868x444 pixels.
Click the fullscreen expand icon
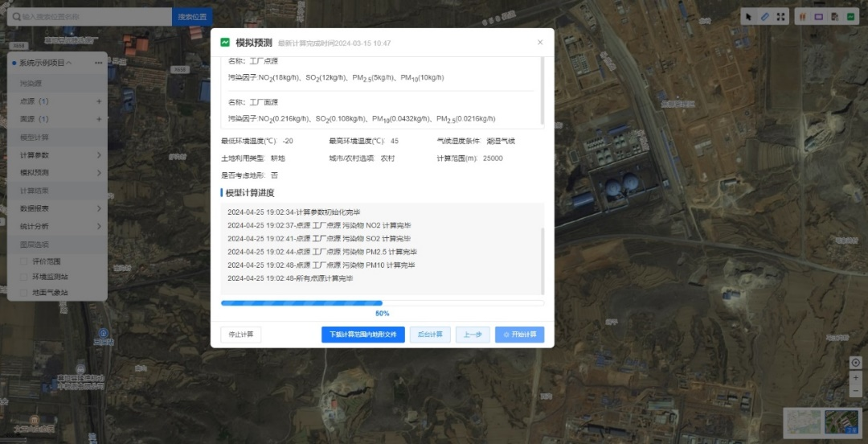point(780,16)
